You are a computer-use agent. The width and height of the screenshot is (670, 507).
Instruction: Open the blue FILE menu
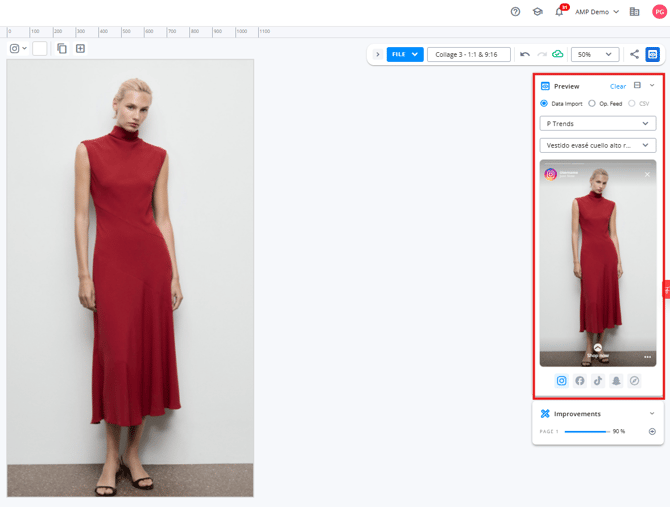click(x=405, y=54)
